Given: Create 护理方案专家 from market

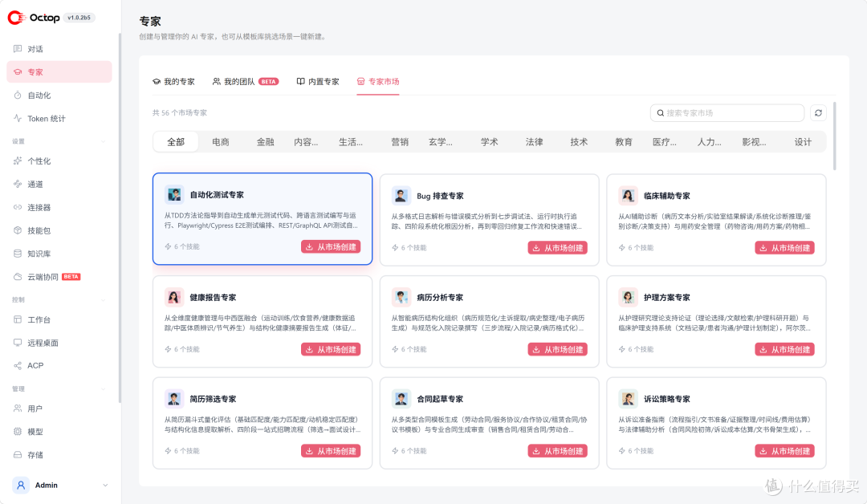Looking at the screenshot, I should (x=784, y=349).
